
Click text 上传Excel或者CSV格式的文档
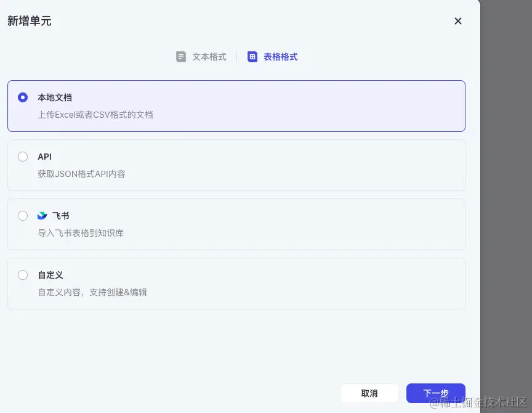(x=95, y=115)
